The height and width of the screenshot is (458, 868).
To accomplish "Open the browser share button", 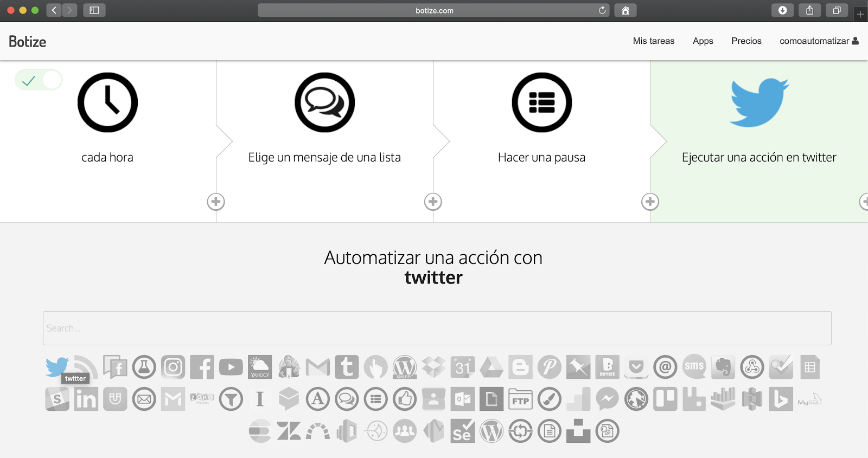I will [x=809, y=10].
